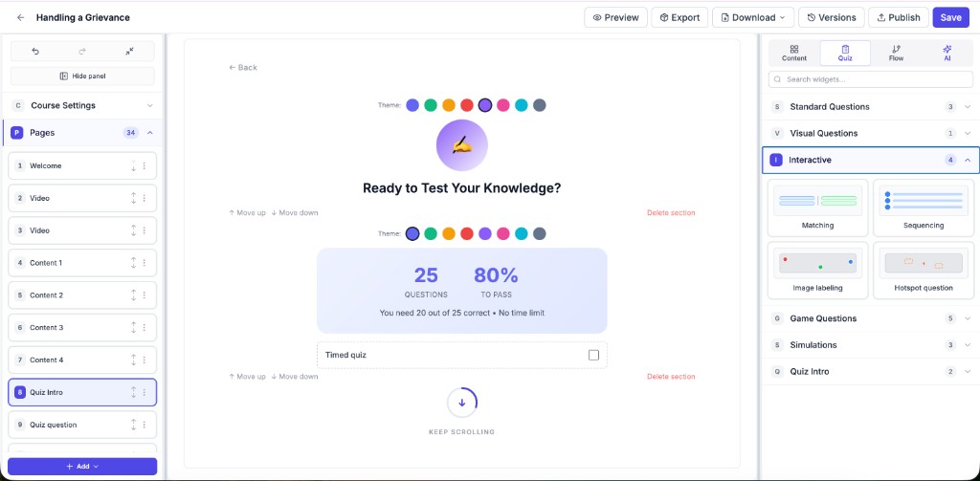Click the keep scrolling down arrow circle

462,403
